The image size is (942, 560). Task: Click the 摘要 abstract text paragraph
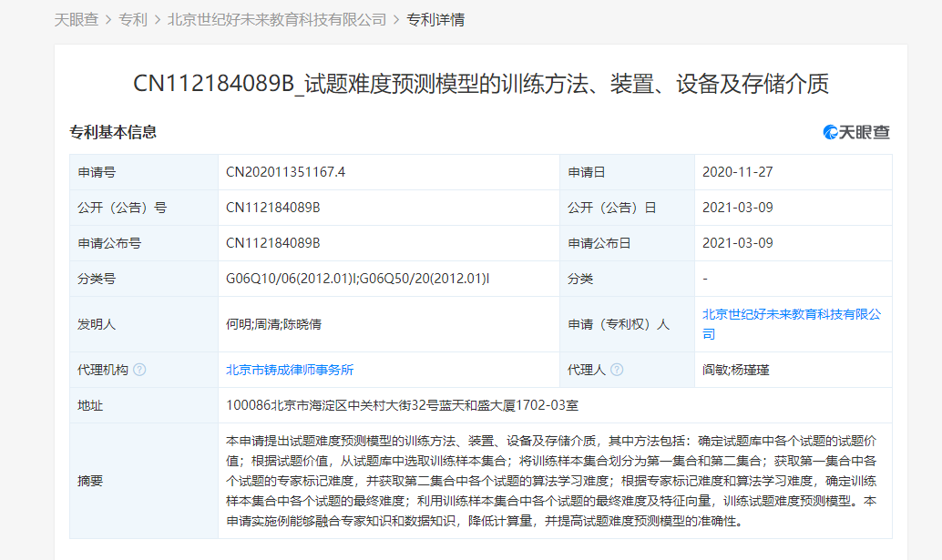pyautogui.click(x=552, y=480)
